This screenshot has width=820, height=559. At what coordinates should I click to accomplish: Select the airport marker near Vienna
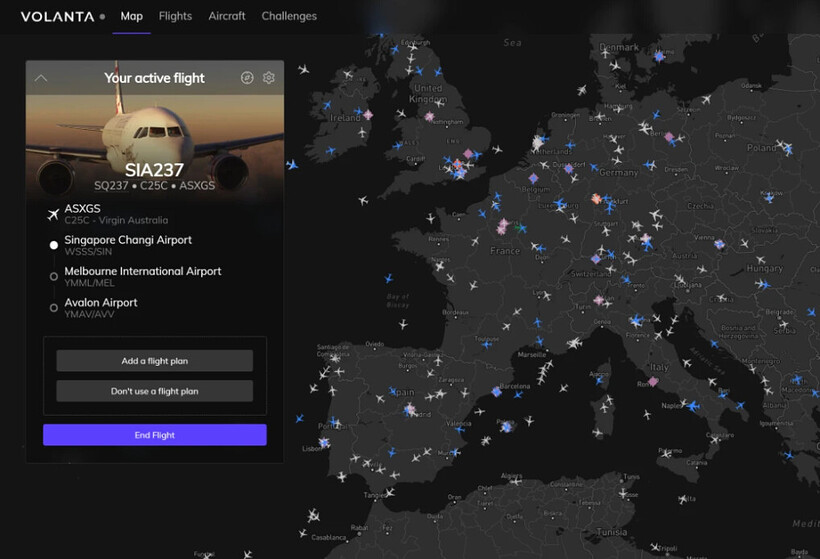pos(720,244)
